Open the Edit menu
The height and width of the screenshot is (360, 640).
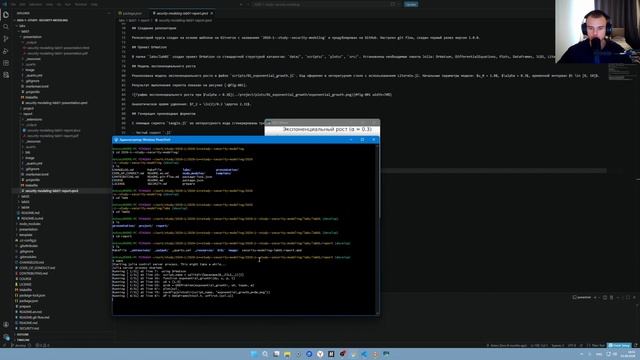pyautogui.click(x=22, y=4)
